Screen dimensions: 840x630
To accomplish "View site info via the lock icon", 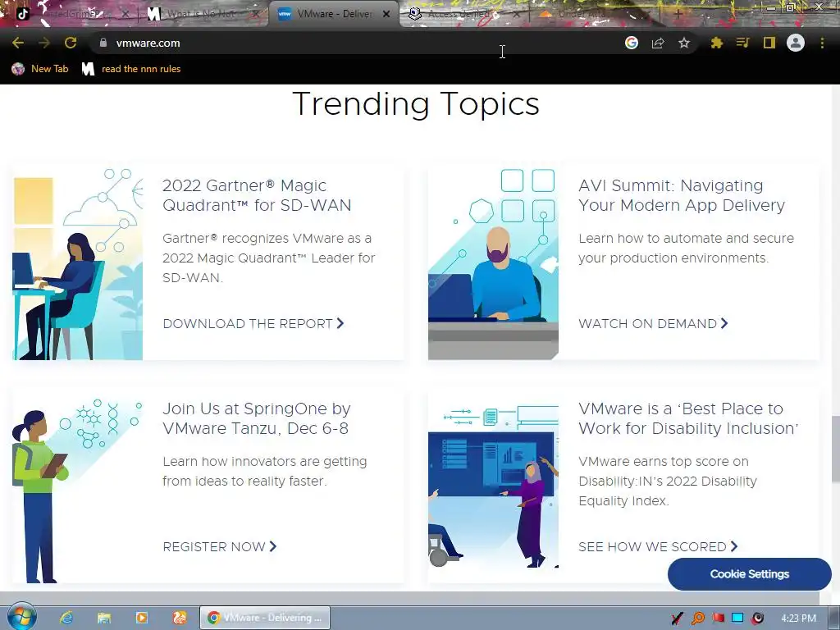I will tap(103, 43).
